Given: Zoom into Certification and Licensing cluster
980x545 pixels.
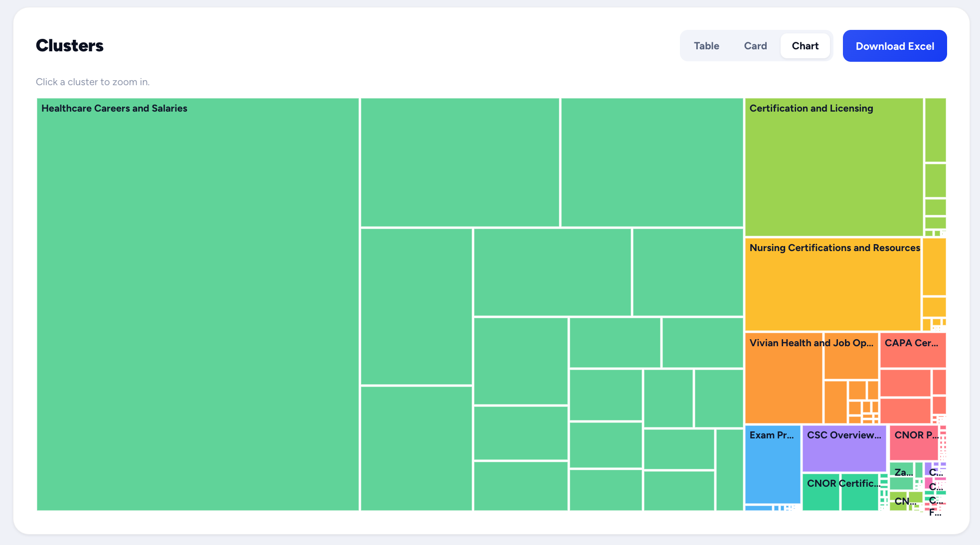Looking at the screenshot, I should [834, 167].
